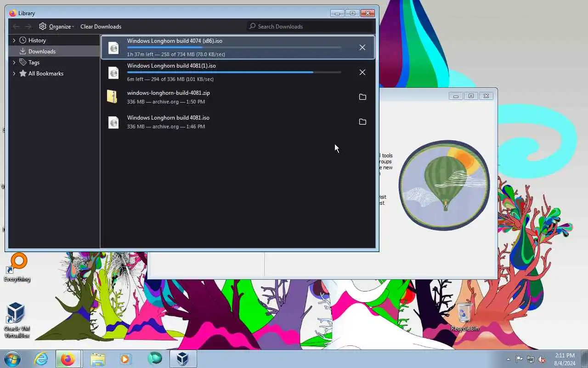Open the Recycle Bin on the desktop
588x368 pixels.
point(464,316)
